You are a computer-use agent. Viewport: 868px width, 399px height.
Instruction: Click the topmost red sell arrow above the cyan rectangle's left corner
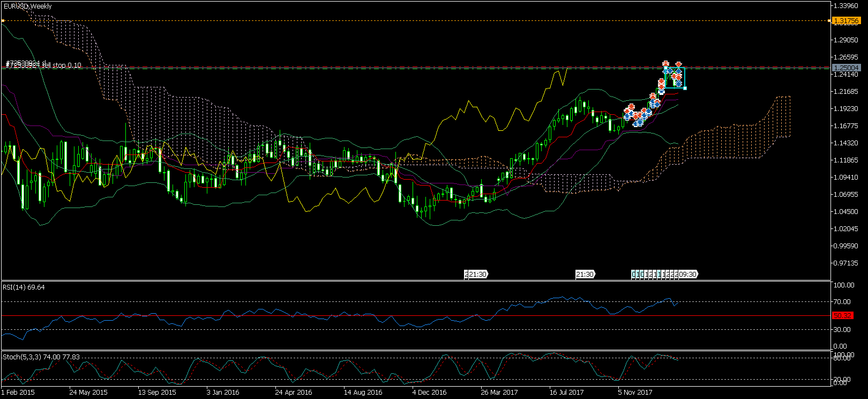[x=665, y=64]
